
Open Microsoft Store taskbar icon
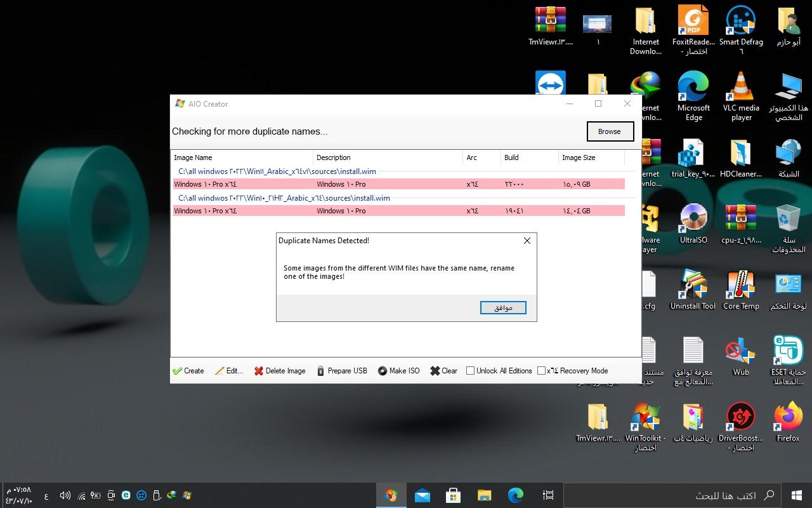453,495
